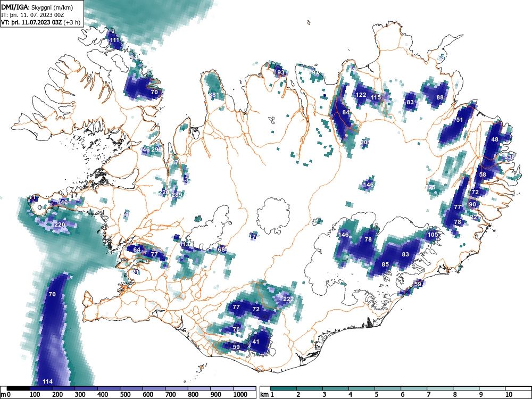The width and height of the screenshot is (532, 399).
Task: Select the '90' visibility value
Action: tap(472, 205)
